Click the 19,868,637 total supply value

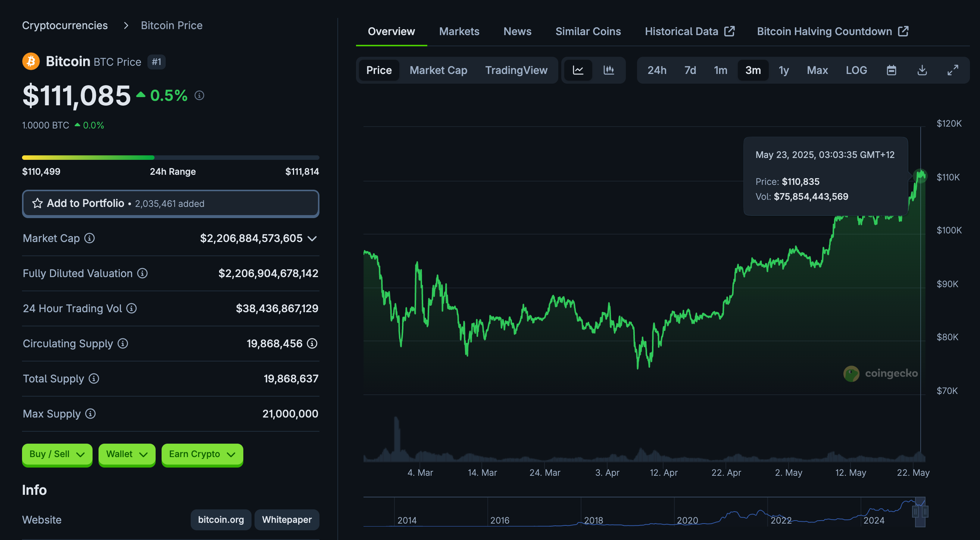pyautogui.click(x=291, y=379)
